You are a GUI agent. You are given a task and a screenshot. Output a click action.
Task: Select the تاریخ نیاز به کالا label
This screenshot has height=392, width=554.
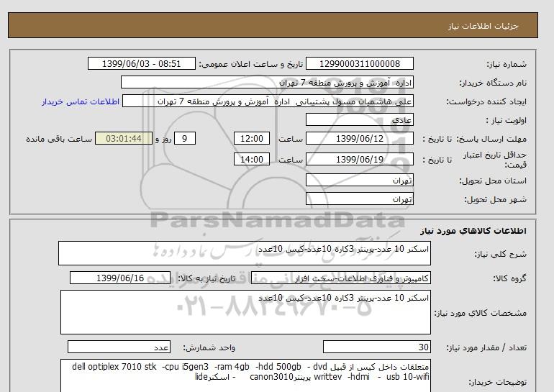206,278
